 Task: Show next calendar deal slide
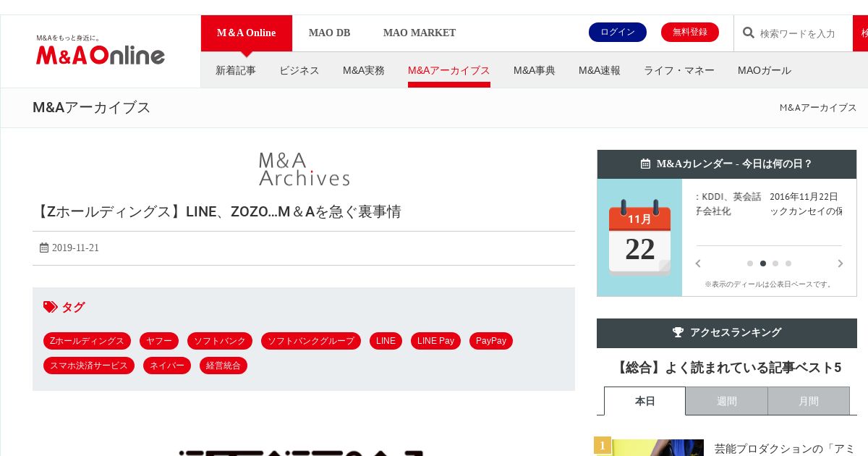tap(841, 263)
